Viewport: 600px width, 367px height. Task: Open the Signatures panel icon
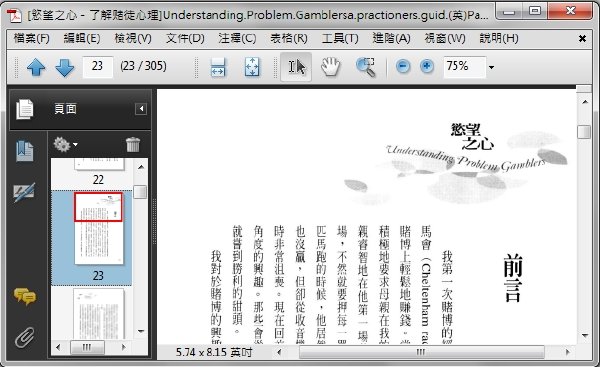pyautogui.click(x=24, y=192)
